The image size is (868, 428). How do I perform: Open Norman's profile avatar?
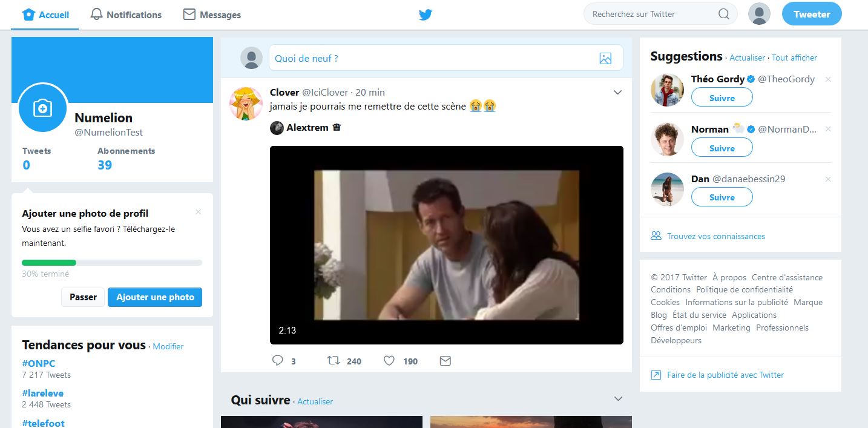667,140
